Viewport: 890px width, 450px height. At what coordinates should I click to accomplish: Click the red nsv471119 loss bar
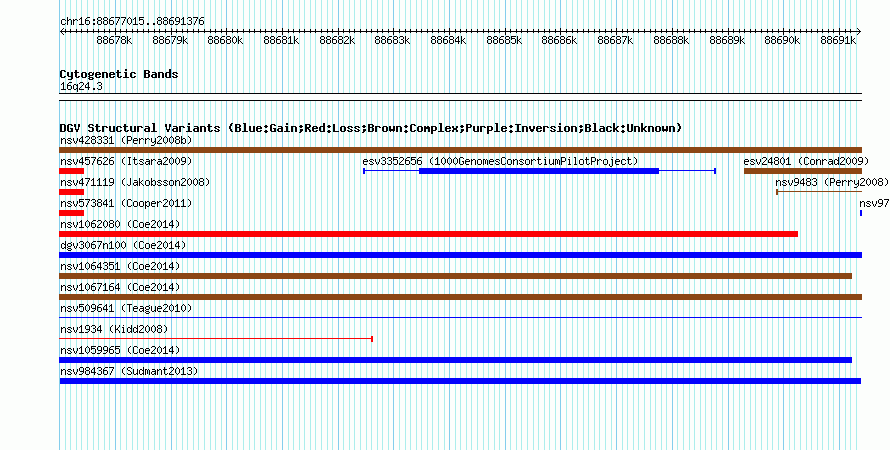pyautogui.click(x=72, y=192)
